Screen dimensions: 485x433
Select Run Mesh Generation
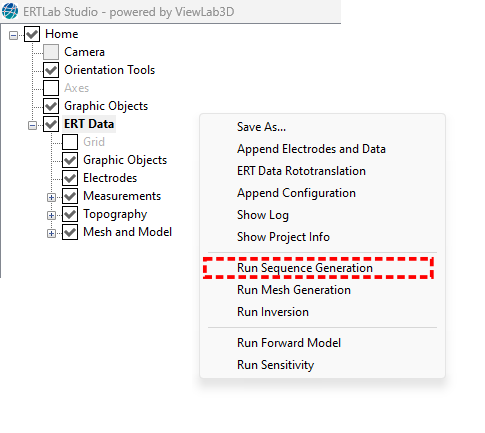point(294,290)
